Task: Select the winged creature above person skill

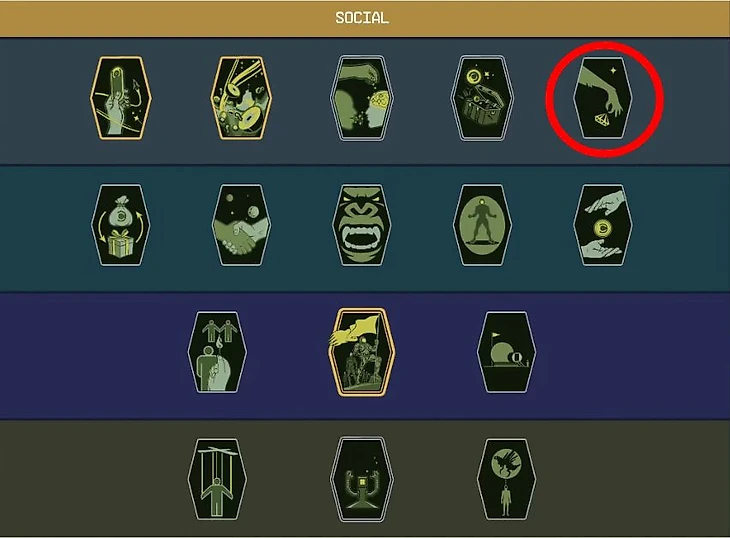Action: click(x=507, y=479)
